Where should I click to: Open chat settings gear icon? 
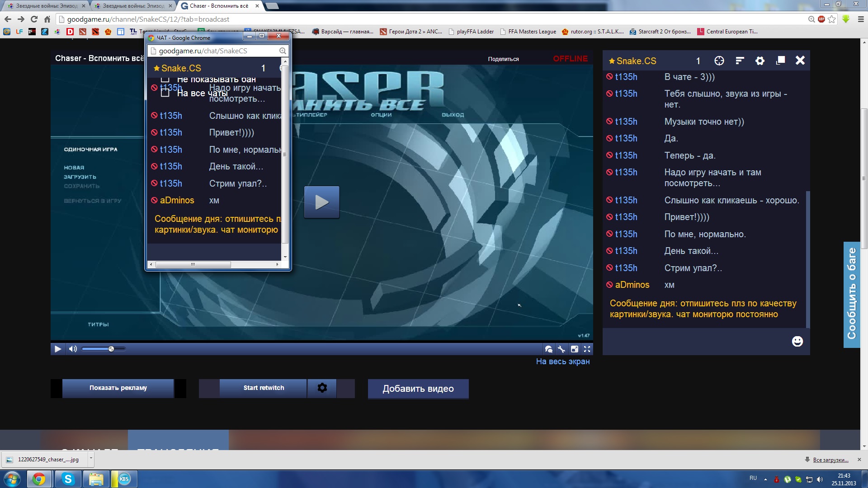[x=760, y=61]
